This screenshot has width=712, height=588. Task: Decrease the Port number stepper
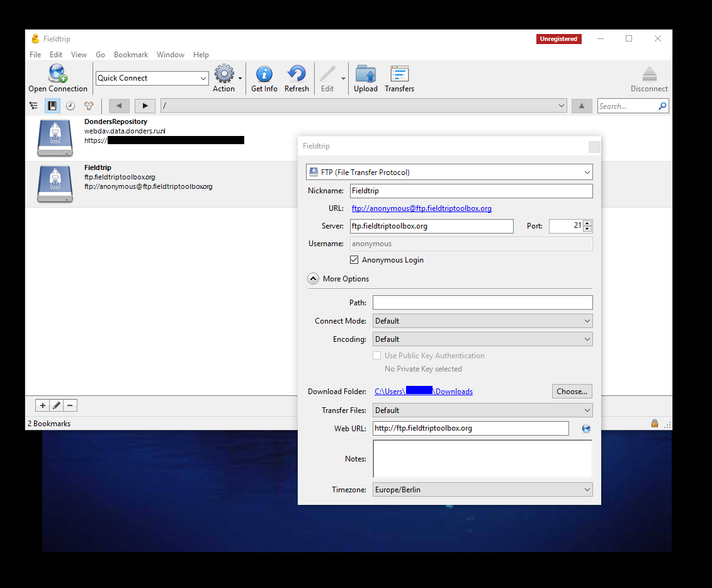(x=587, y=229)
